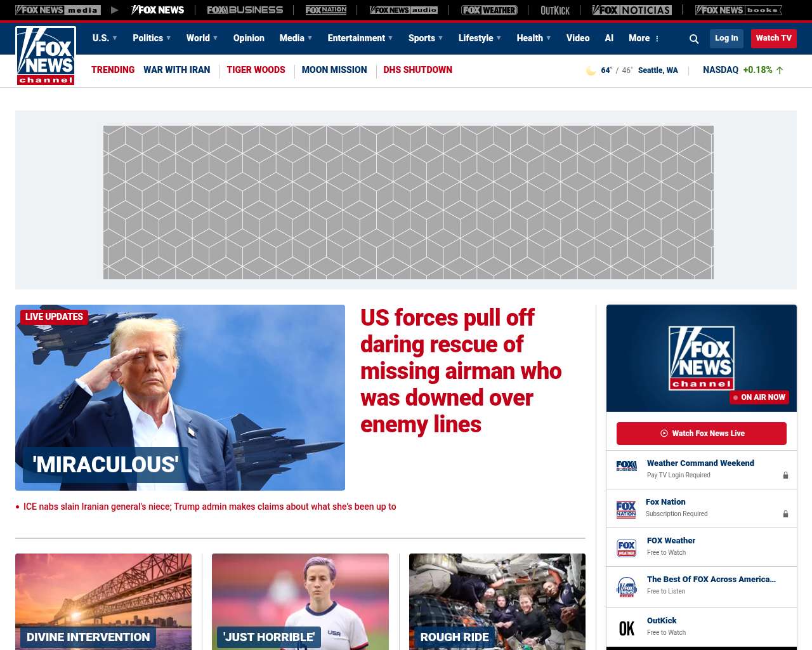Open Fox Noticias logo link
The image size is (812, 650).
coord(632,10)
